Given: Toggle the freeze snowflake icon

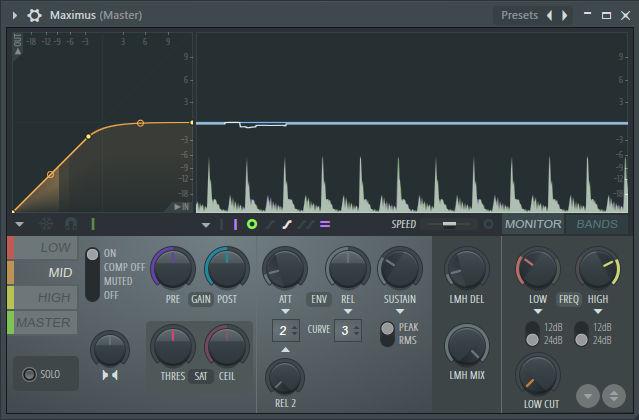Looking at the screenshot, I should [46, 224].
